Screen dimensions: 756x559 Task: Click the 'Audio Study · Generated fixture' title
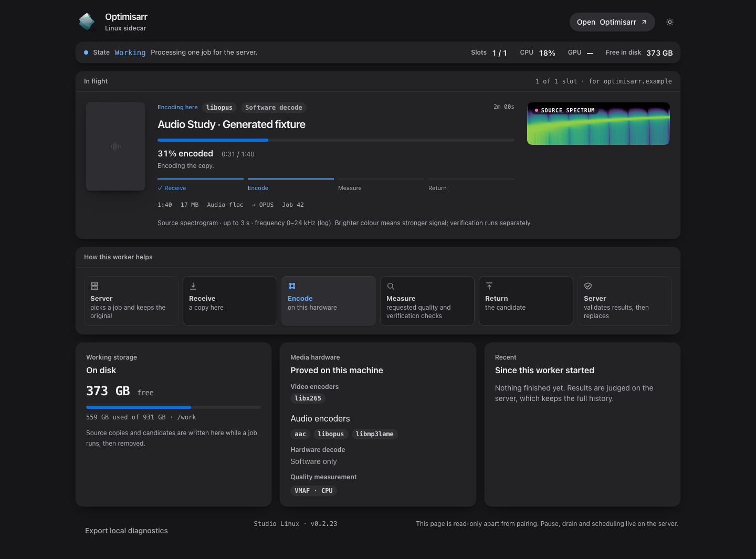232,124
